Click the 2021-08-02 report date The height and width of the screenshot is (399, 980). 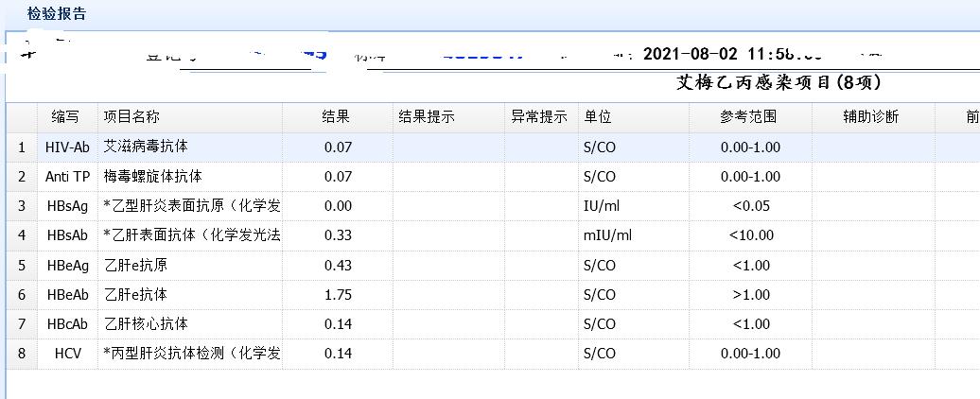click(x=690, y=54)
